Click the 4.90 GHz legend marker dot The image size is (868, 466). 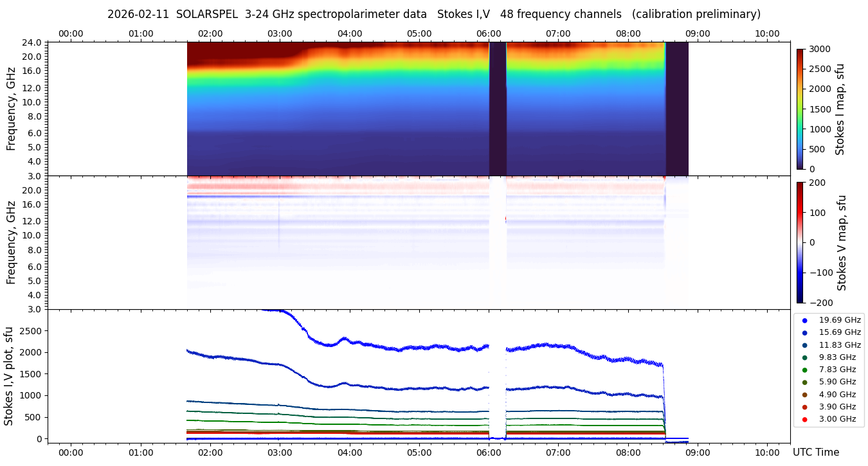(804, 395)
